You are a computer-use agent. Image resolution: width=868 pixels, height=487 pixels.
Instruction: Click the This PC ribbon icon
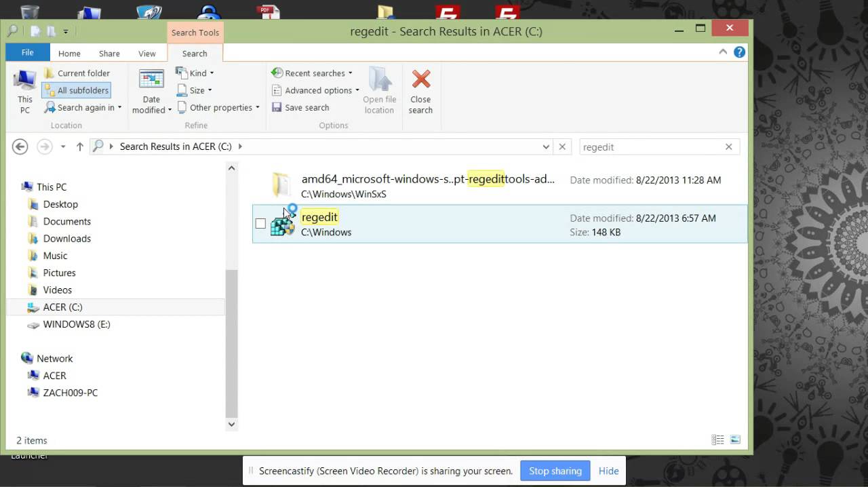click(x=25, y=91)
